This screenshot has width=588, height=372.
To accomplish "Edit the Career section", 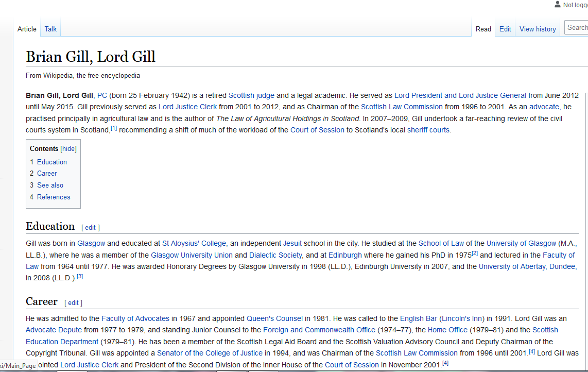I will (73, 302).
